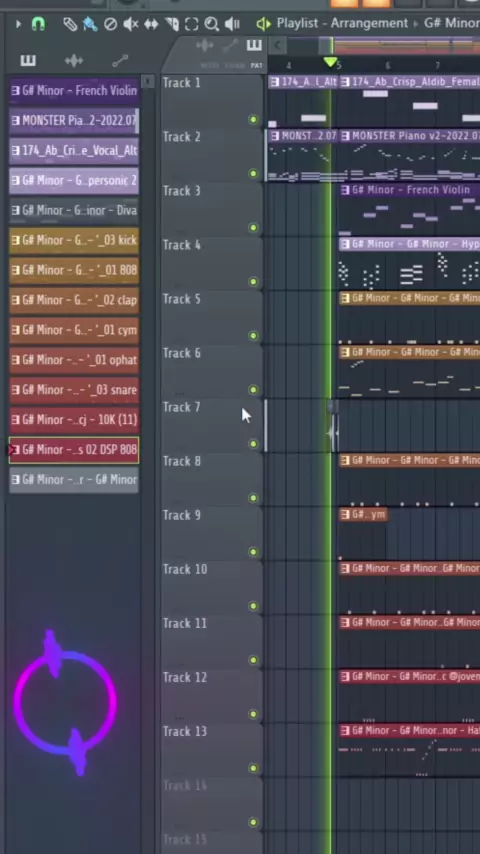The height and width of the screenshot is (854, 480).
Task: Open clip menu of Track 4 Hyp clip
Action: click(x=345, y=244)
